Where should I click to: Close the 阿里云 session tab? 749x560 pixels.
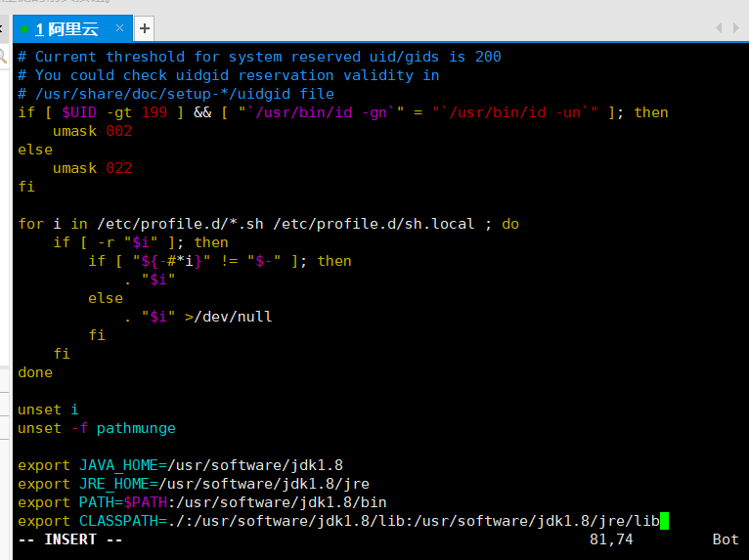(x=120, y=28)
